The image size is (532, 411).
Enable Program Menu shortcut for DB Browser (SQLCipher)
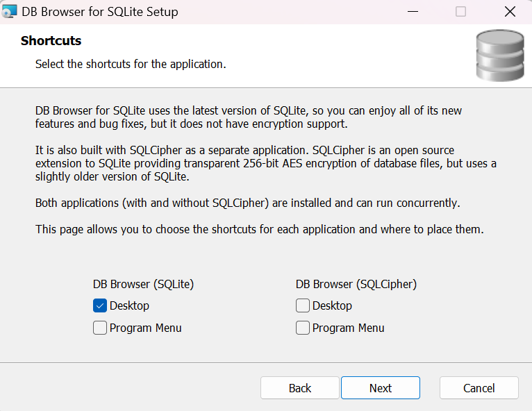[303, 328]
